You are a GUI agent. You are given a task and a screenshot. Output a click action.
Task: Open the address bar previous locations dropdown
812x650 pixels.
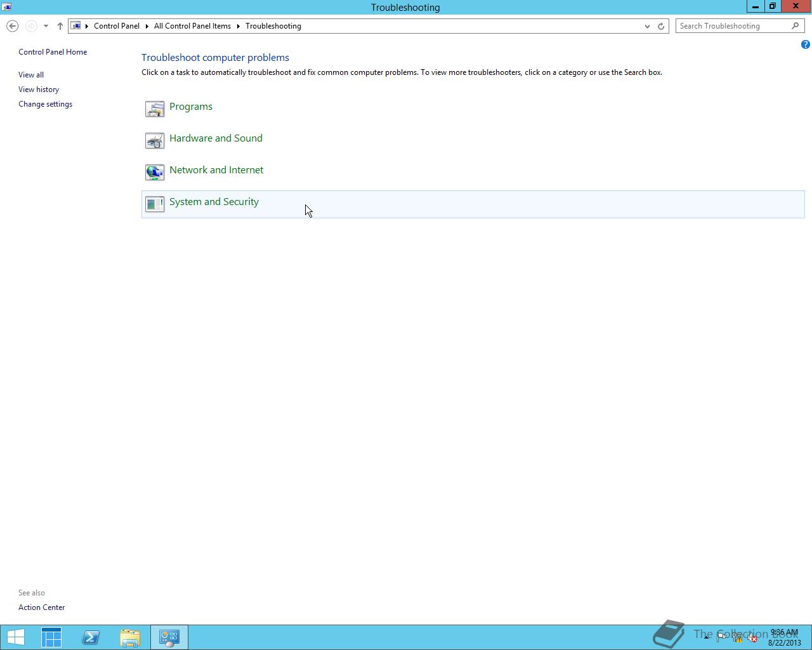tap(647, 26)
